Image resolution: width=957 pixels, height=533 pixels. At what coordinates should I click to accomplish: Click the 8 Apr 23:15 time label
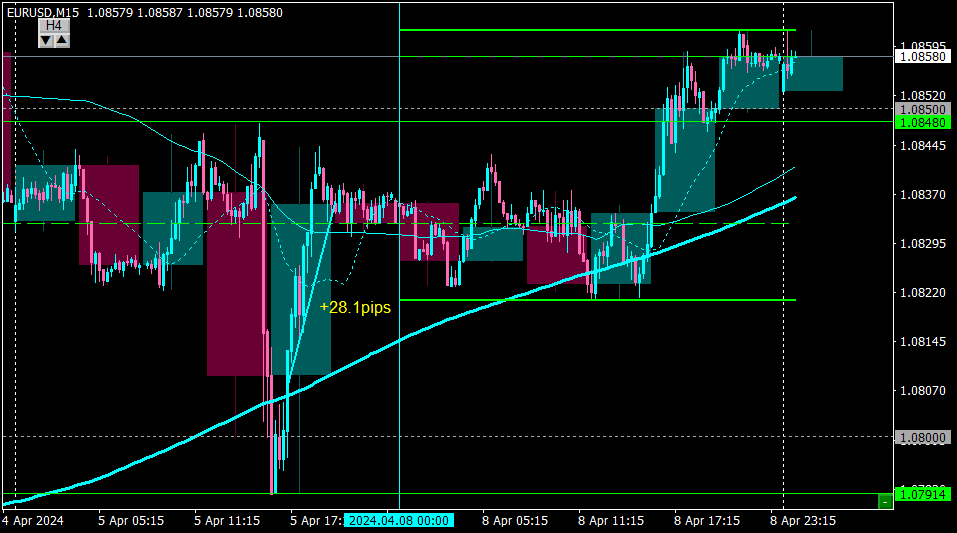tap(803, 521)
